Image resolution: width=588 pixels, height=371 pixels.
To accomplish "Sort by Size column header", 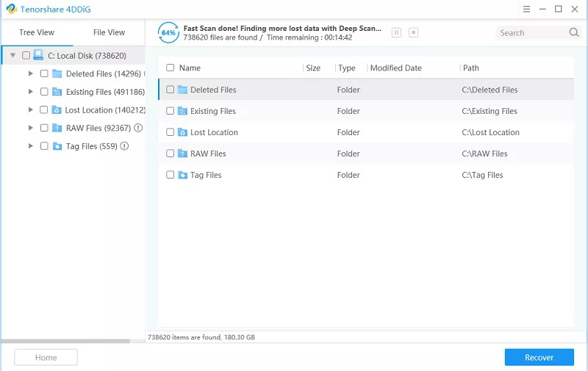I will tap(313, 68).
